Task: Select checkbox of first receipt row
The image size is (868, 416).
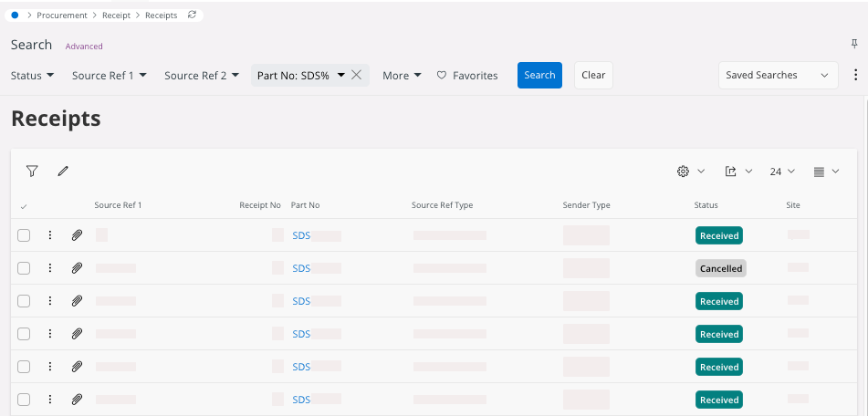Action: coord(24,235)
